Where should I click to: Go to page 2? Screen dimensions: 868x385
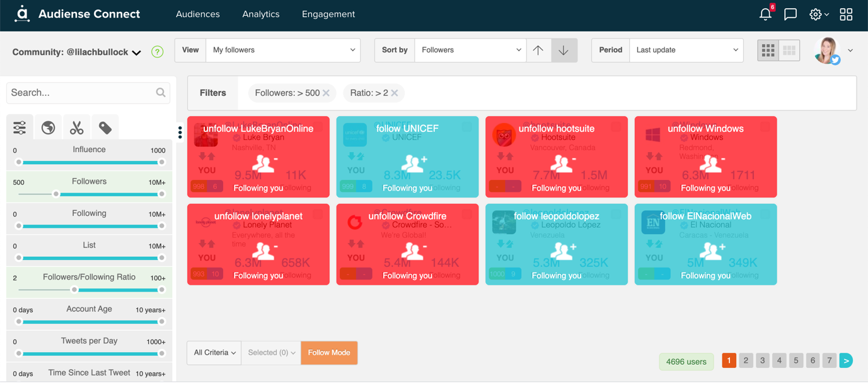746,360
